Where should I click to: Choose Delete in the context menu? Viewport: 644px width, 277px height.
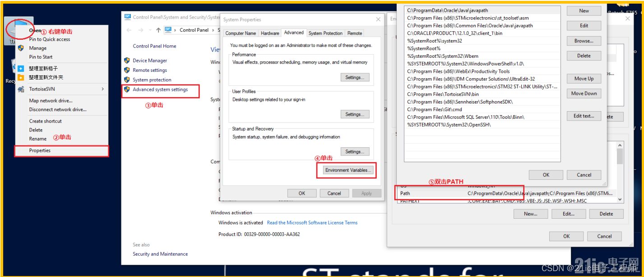point(36,130)
